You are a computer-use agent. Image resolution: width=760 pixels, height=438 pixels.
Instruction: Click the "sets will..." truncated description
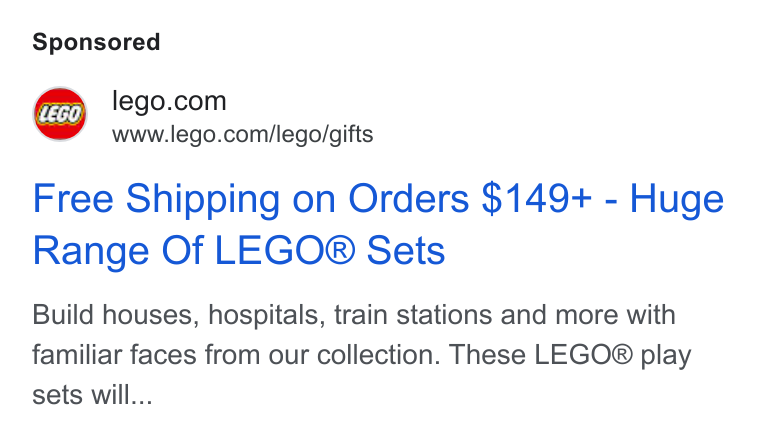pos(92,395)
